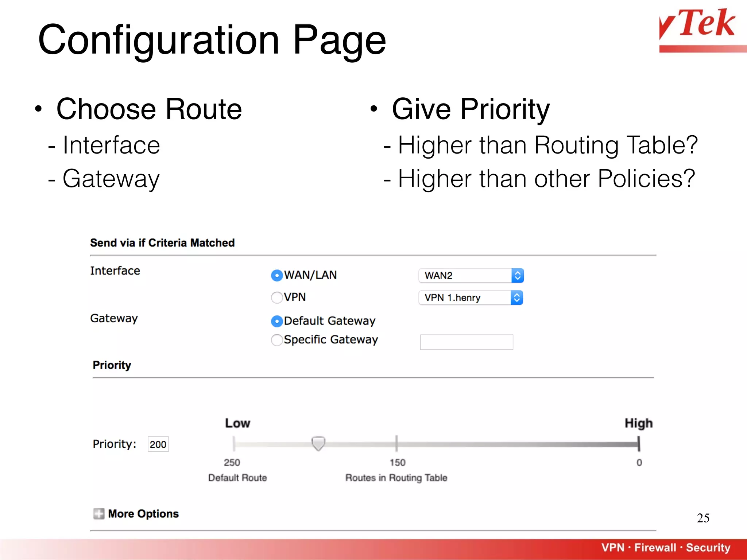This screenshot has width=747, height=560.
Task: Click the 'Routes in Routing Table' label
Action: [396, 478]
